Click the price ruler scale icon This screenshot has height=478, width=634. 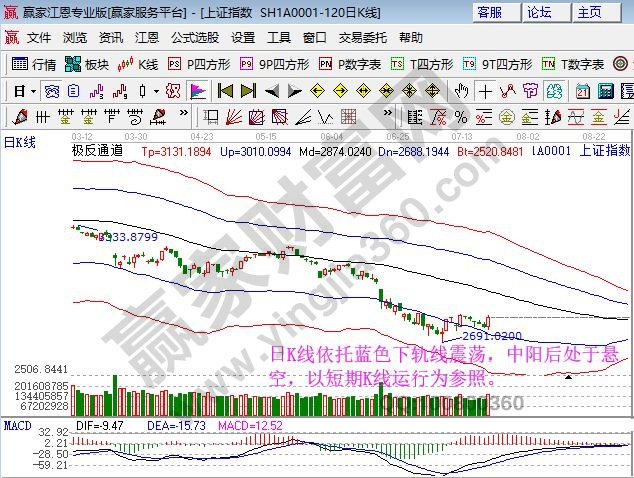[414, 117]
